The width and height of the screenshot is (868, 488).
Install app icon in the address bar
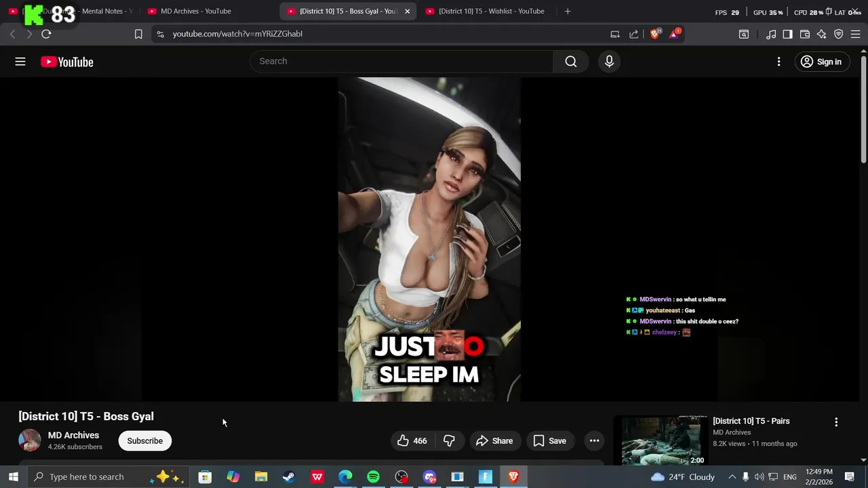615,34
